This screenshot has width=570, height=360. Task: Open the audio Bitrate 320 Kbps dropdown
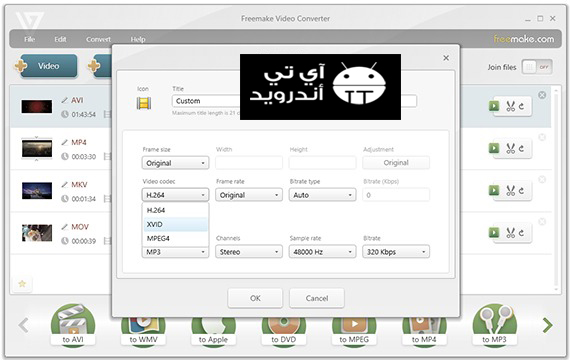[396, 252]
